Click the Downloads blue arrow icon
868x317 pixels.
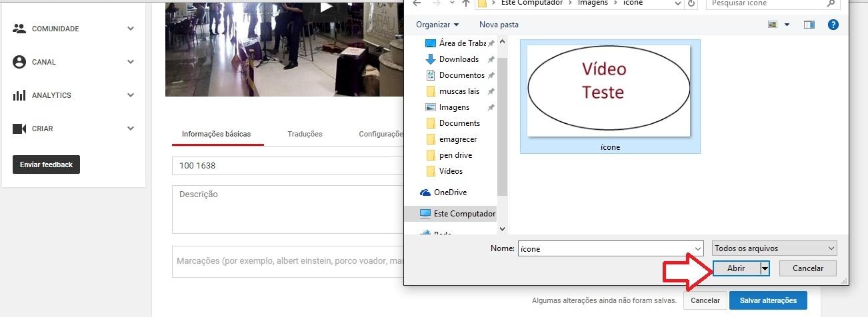tap(431, 59)
